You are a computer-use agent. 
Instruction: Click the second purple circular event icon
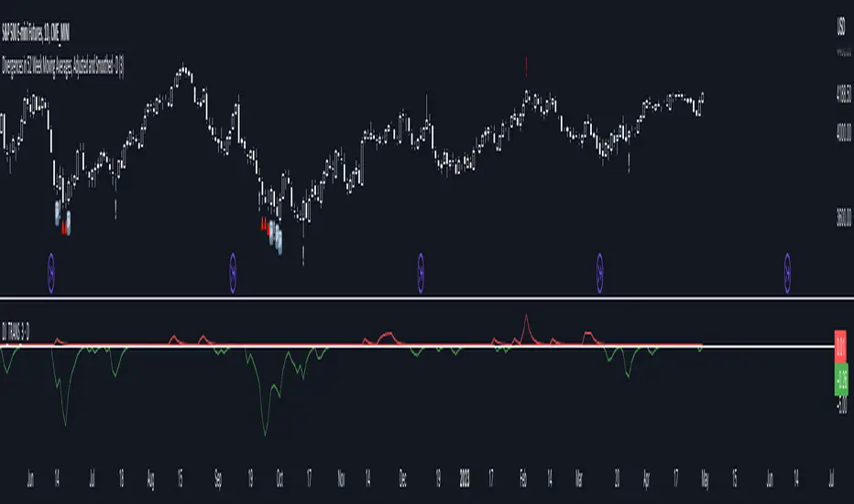click(x=233, y=272)
